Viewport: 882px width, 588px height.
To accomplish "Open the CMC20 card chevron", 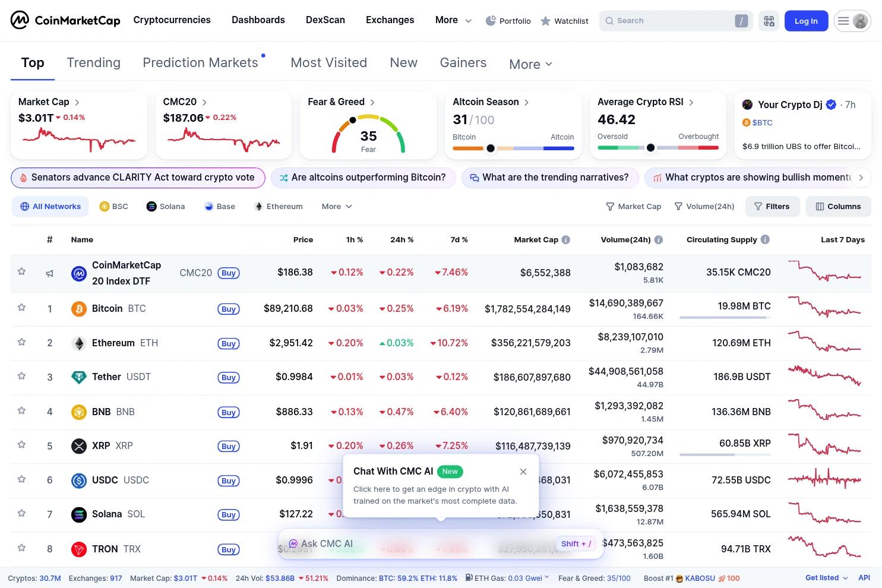I will click(204, 102).
